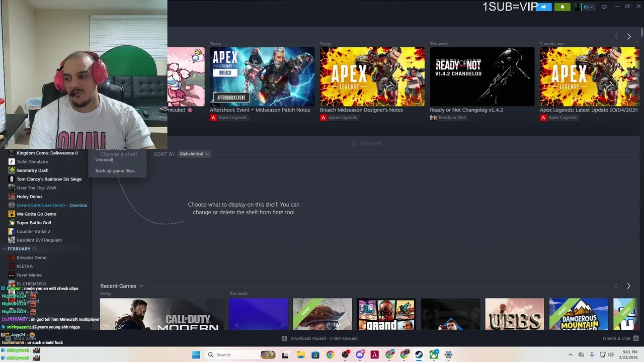The width and height of the screenshot is (644, 362).
Task: Select Super Battle Golf in library
Action: click(x=34, y=223)
